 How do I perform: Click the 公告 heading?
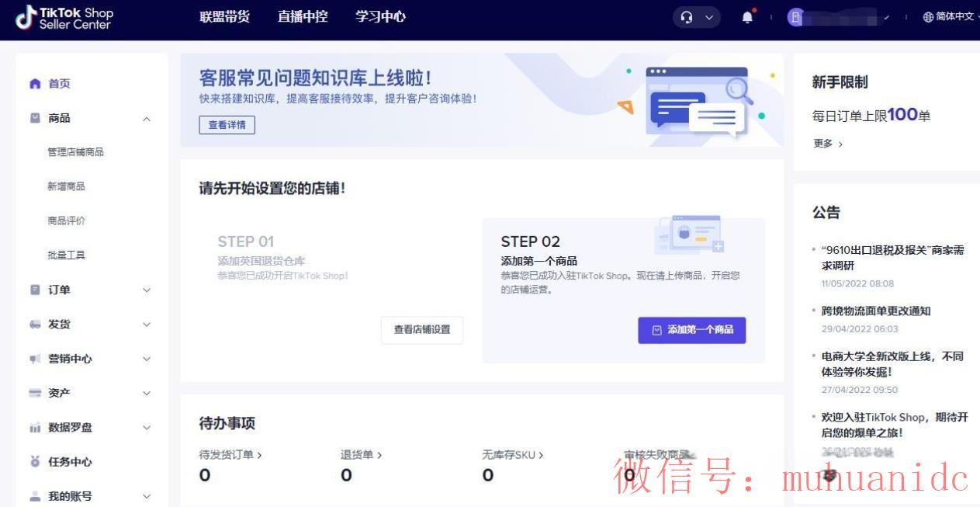click(x=826, y=213)
